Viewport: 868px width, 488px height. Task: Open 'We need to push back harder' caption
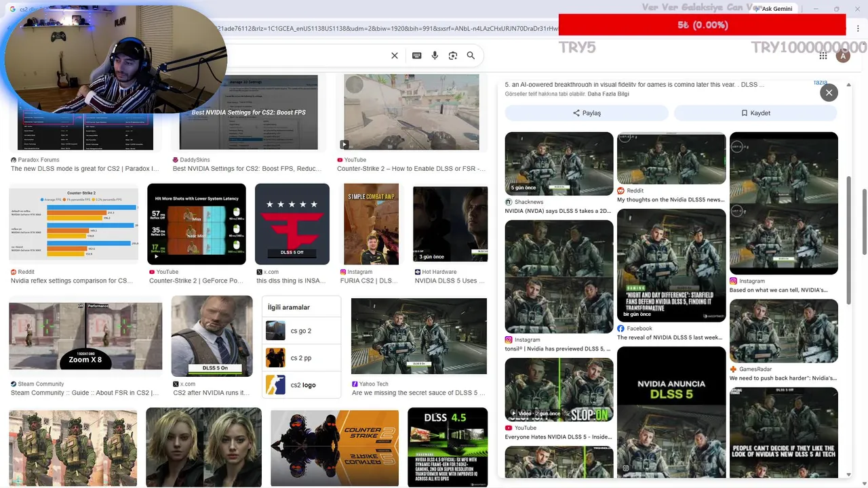coord(783,378)
